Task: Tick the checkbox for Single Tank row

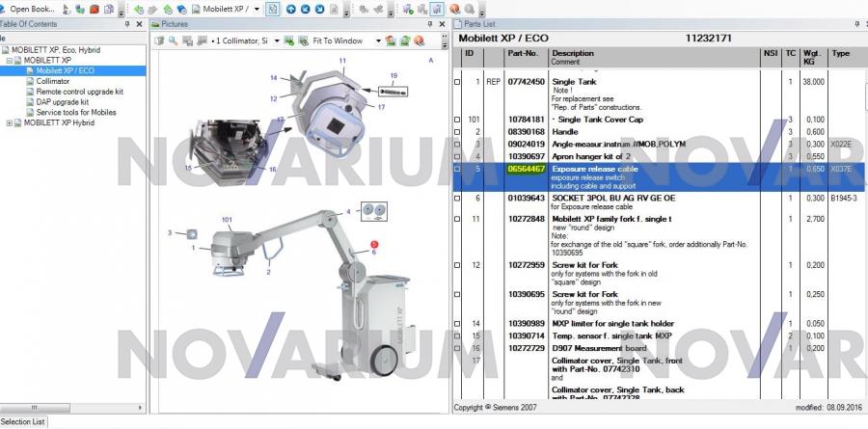Action: pos(458,83)
